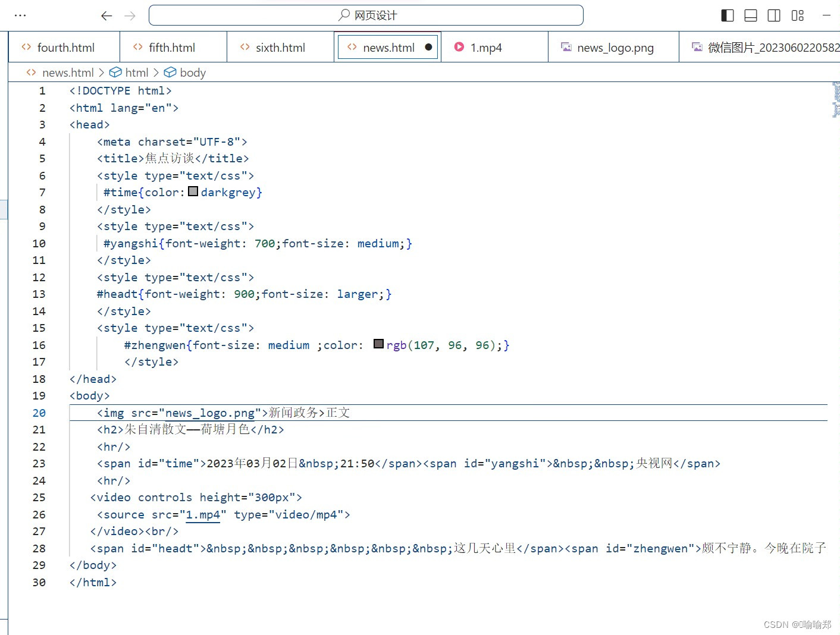Minimize the editor window
Image resolution: width=840 pixels, height=635 pixels.
826,15
